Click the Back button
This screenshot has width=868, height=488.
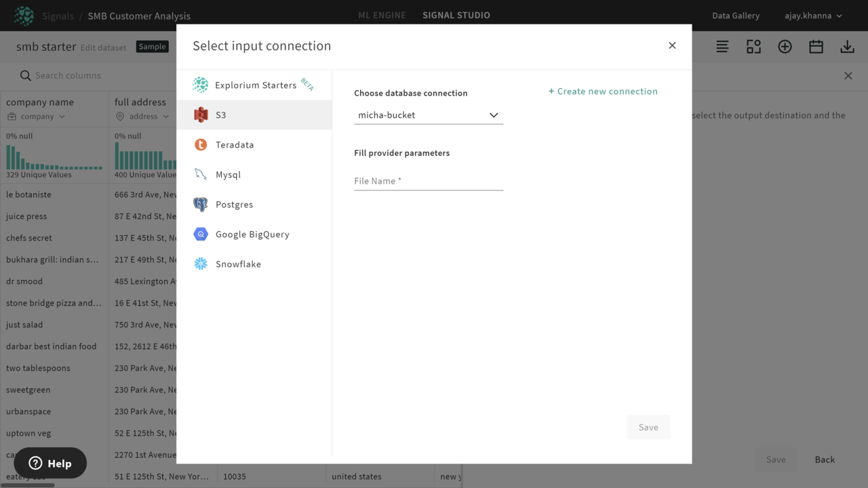click(x=825, y=460)
